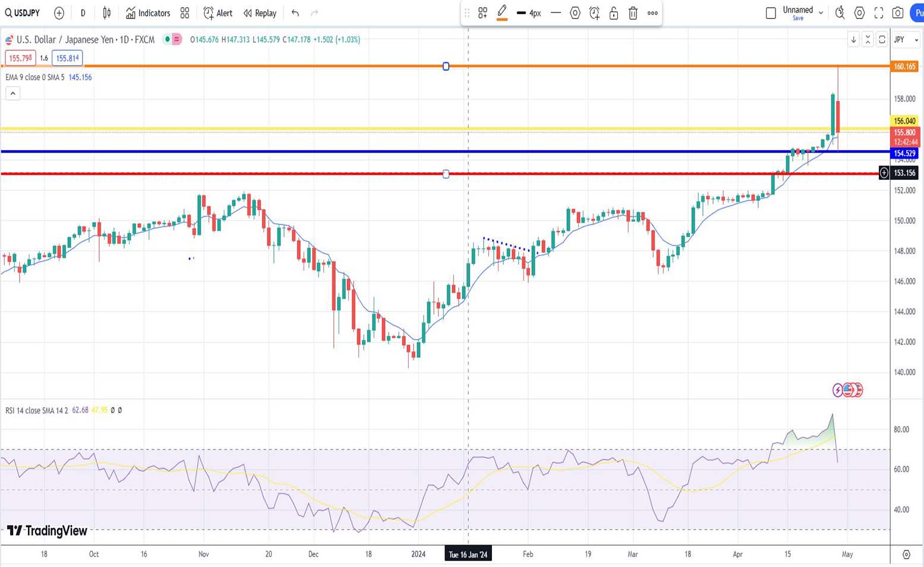
Task: Take a chart snapshot with camera icon
Action: 898,13
